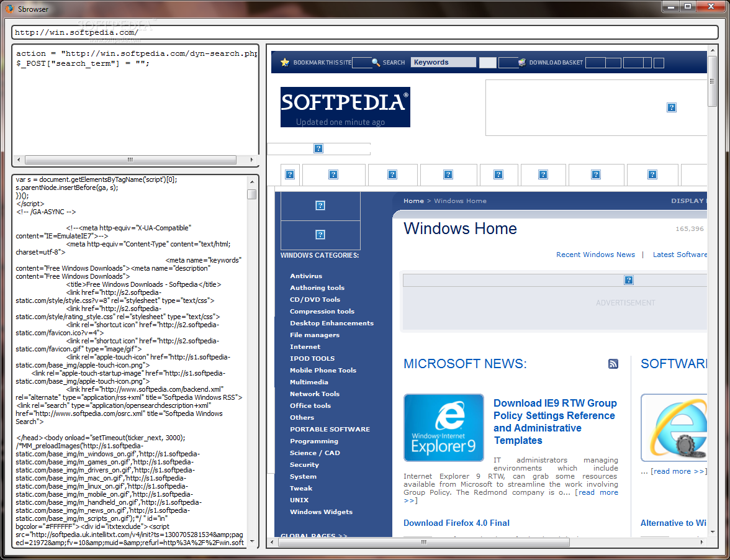Click scroll-right arrow of web page view
Viewport: 730px width, 560px height.
point(701,542)
